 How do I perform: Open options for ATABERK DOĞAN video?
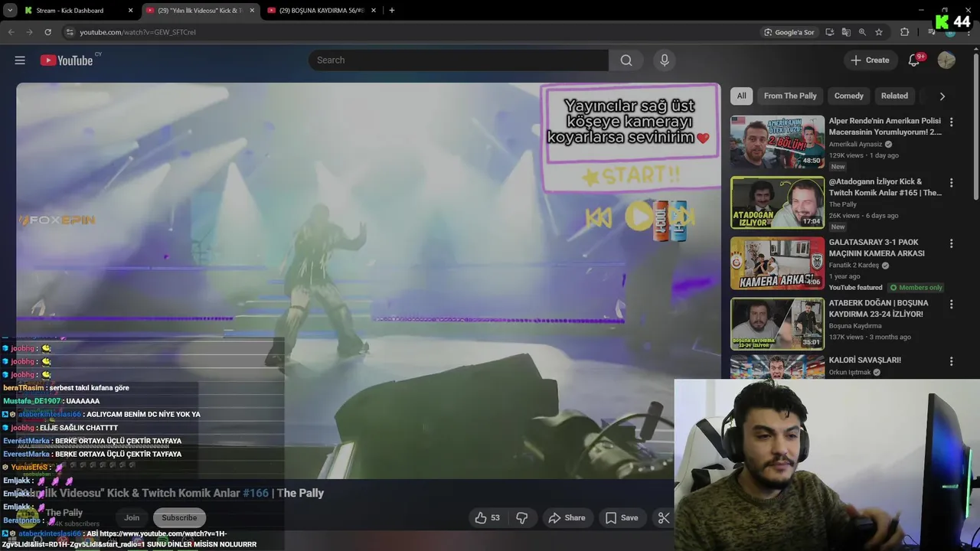[x=952, y=304]
